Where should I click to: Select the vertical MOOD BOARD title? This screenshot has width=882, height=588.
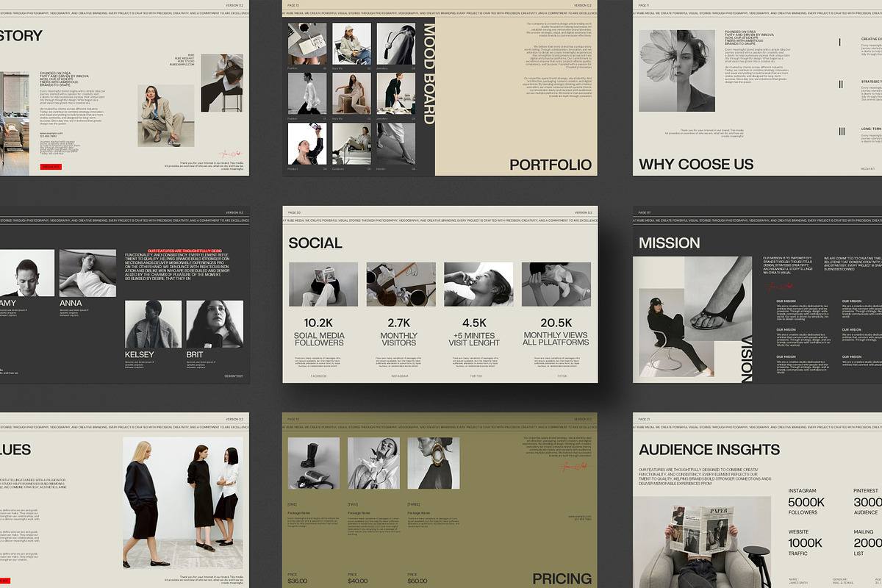click(429, 73)
